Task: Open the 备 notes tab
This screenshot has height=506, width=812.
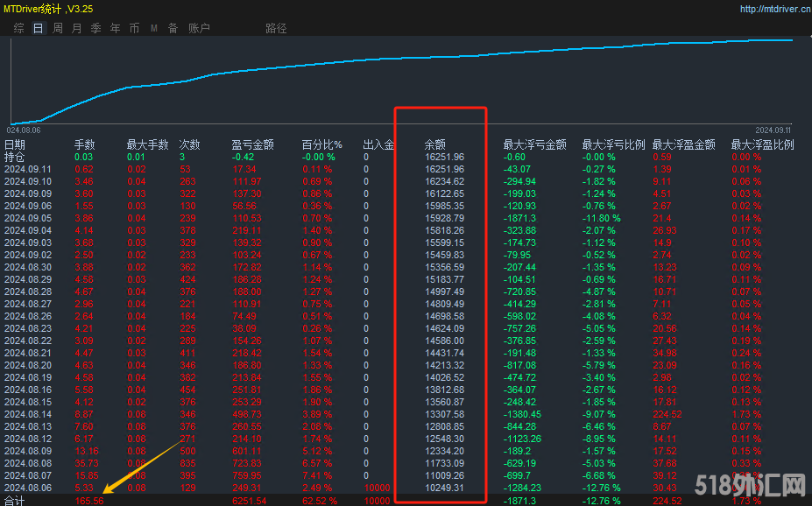Action: pyautogui.click(x=173, y=29)
